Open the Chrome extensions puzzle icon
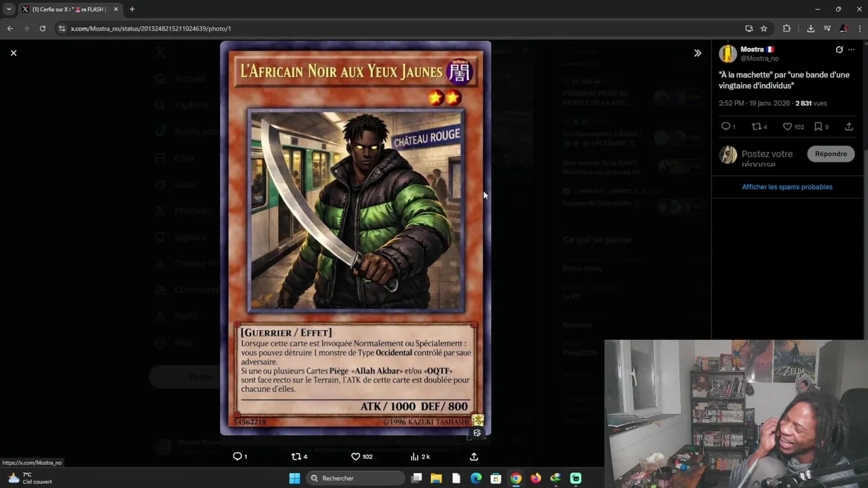The width and height of the screenshot is (868, 488). tap(787, 28)
